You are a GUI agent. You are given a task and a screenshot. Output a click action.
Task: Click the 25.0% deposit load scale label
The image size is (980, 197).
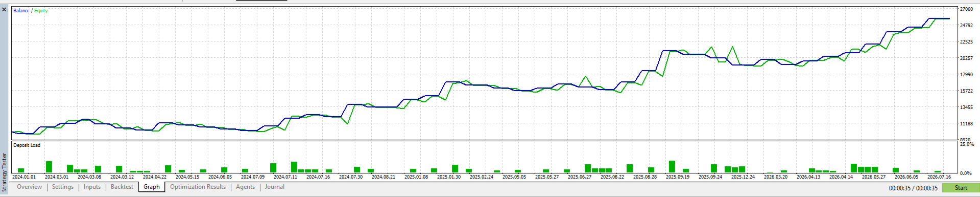(967, 144)
